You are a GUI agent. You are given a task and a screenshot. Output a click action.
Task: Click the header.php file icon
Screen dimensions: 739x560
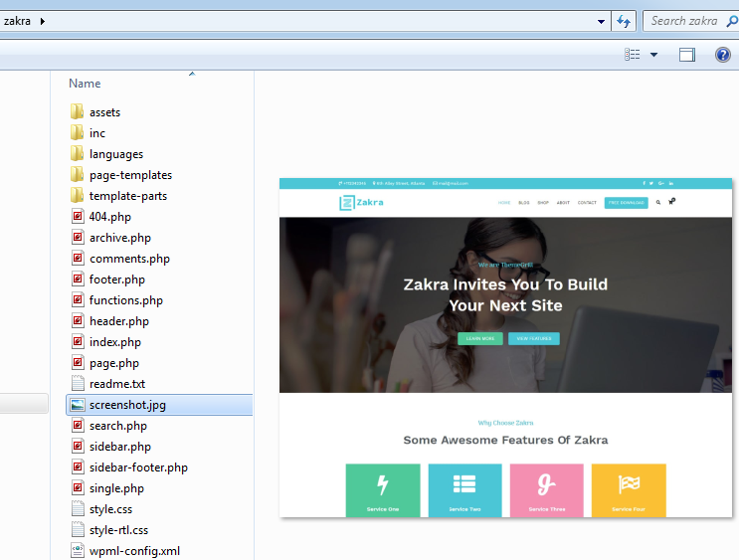click(x=78, y=321)
